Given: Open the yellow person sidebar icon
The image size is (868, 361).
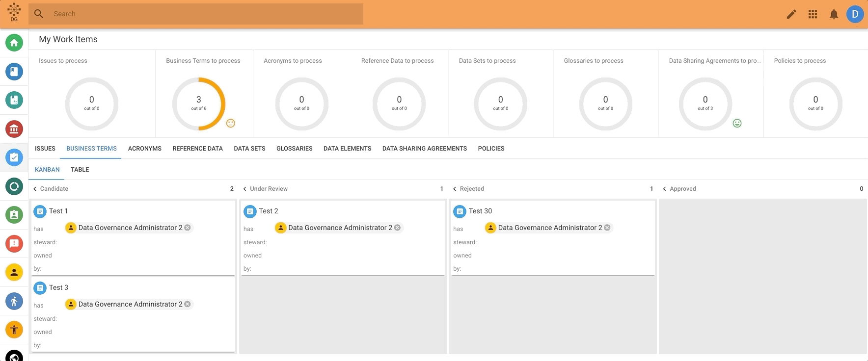Looking at the screenshot, I should tap(14, 272).
